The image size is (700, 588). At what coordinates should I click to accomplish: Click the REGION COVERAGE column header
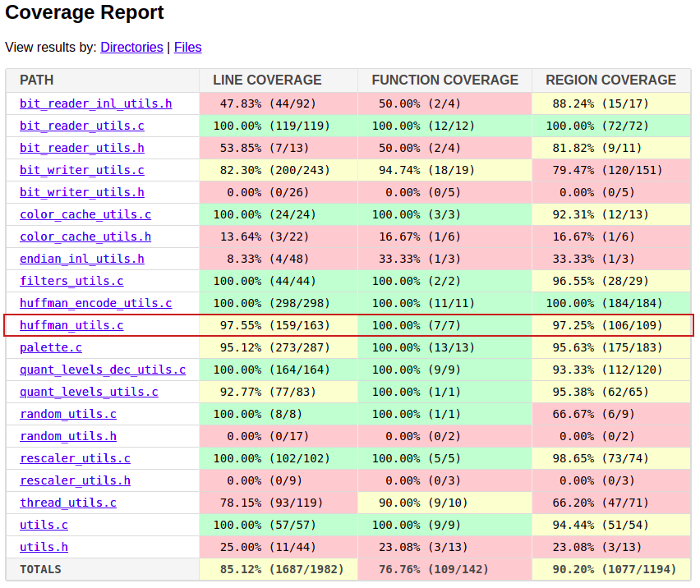(611, 80)
